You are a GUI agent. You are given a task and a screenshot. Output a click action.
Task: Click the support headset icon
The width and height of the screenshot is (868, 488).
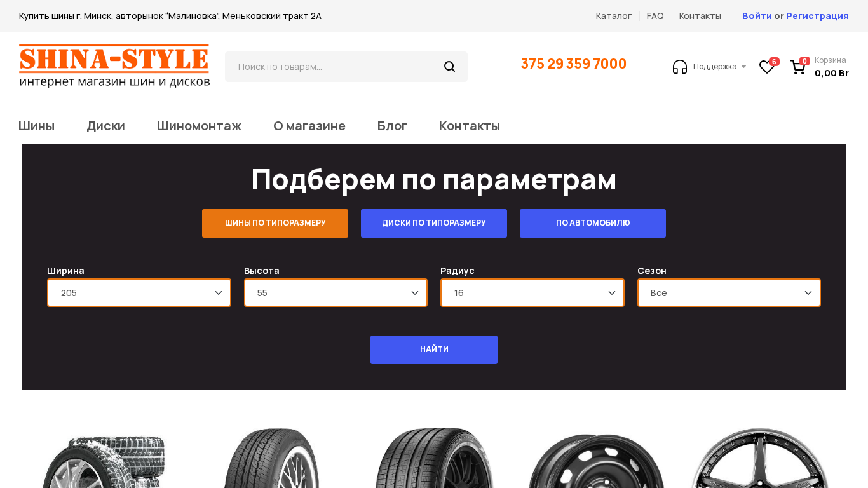(680, 67)
